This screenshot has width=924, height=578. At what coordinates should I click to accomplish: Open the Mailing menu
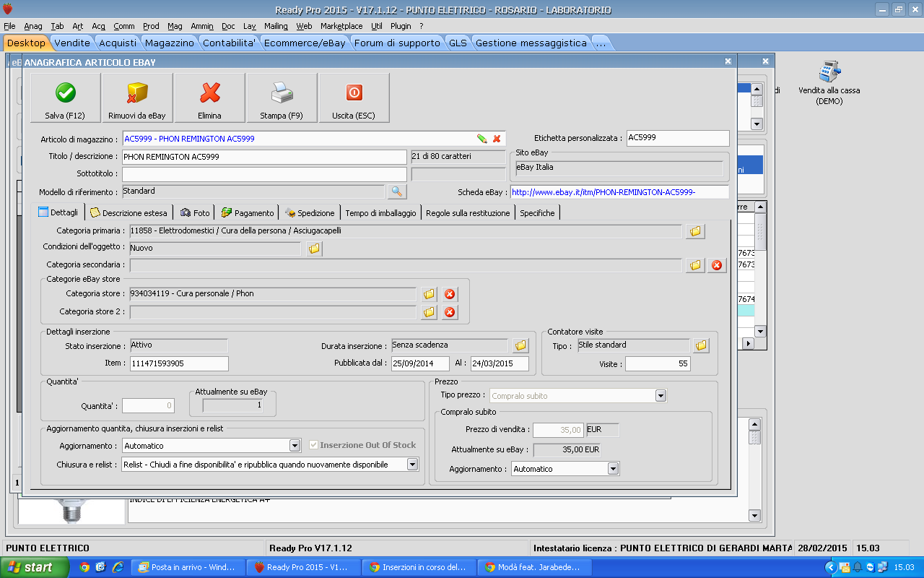(x=276, y=26)
